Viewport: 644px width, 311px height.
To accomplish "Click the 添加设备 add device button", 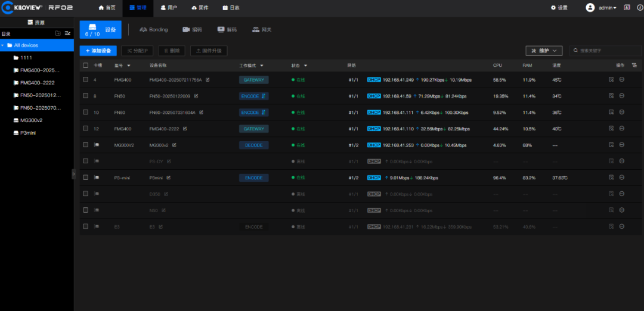I will pyautogui.click(x=98, y=51).
